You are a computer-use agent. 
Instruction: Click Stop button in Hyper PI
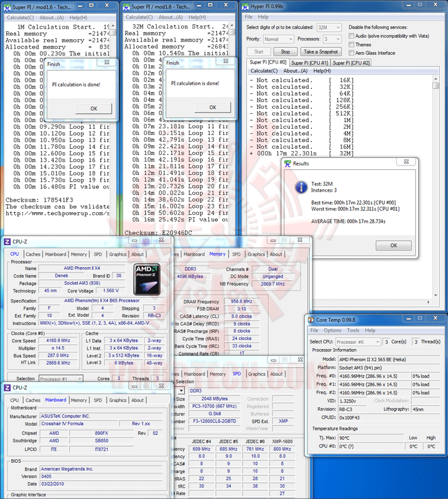[x=286, y=52]
